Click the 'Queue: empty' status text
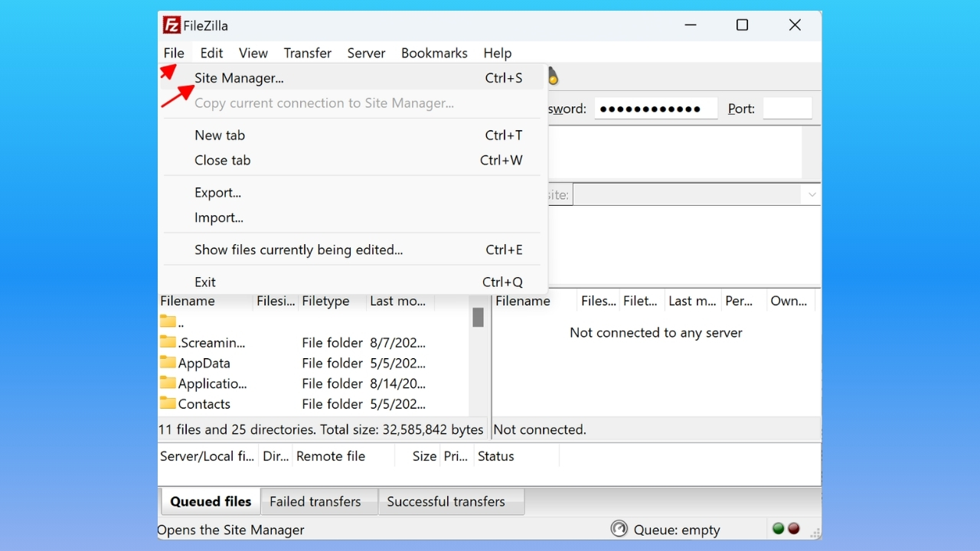The width and height of the screenshot is (980, 551). 677,530
